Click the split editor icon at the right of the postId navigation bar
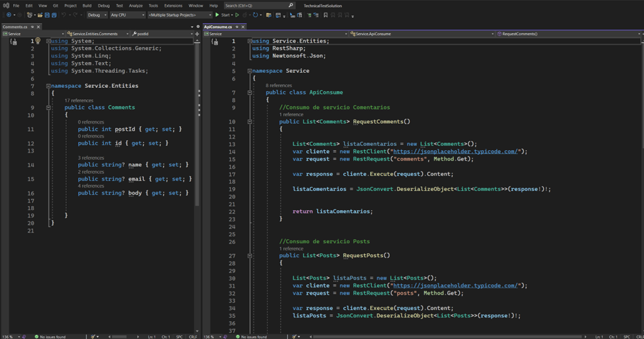Image resolution: width=644 pixels, height=339 pixels. [x=197, y=34]
